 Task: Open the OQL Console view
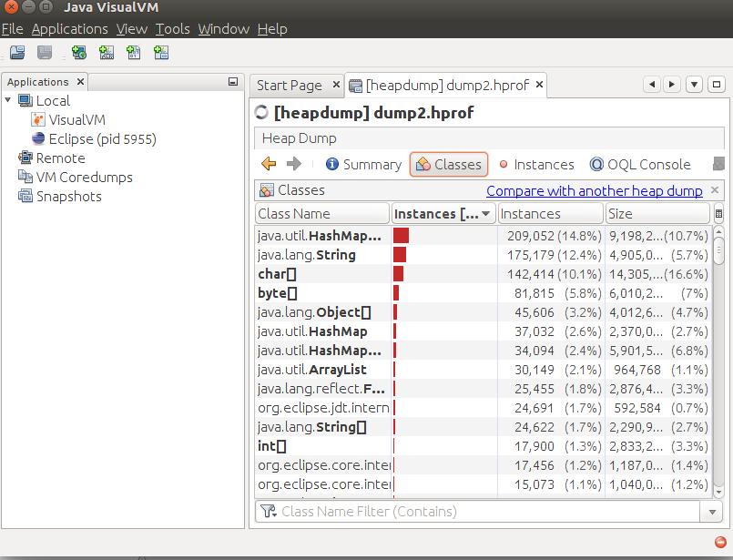point(640,165)
